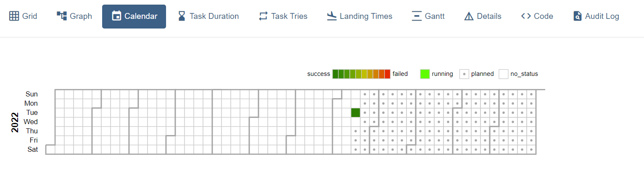
Task: Switch to the Task Duration tab
Action: click(209, 16)
